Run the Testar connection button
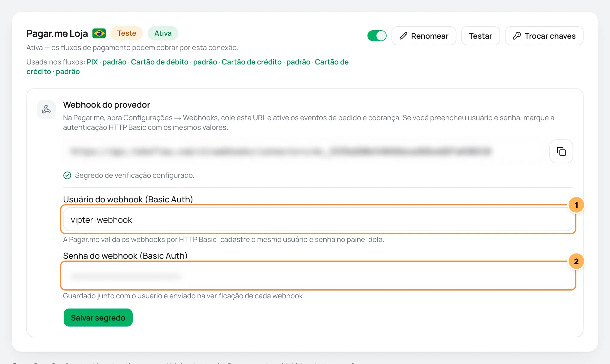Viewport: 610px width, 364px height. point(480,36)
